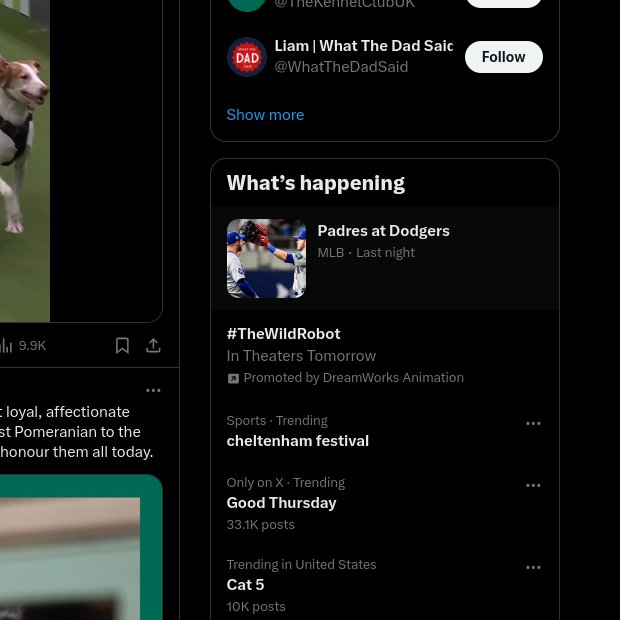Open the running dog photo
Image resolution: width=620 pixels, height=620 pixels.
(25, 161)
